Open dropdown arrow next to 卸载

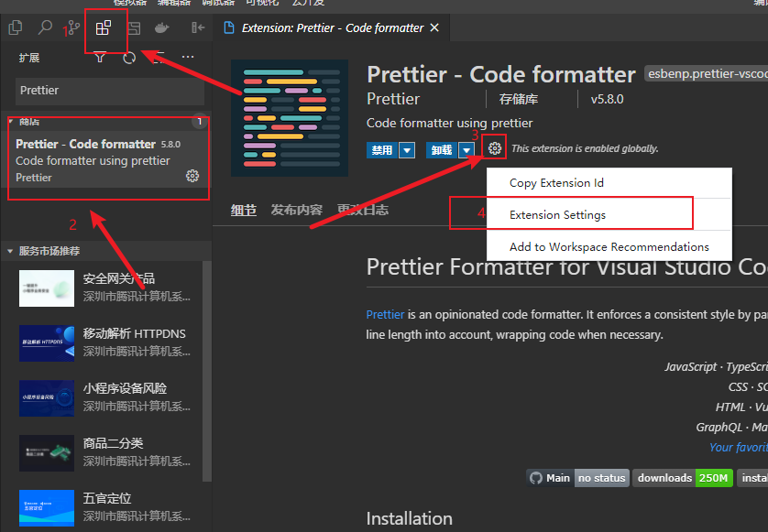pos(466,150)
